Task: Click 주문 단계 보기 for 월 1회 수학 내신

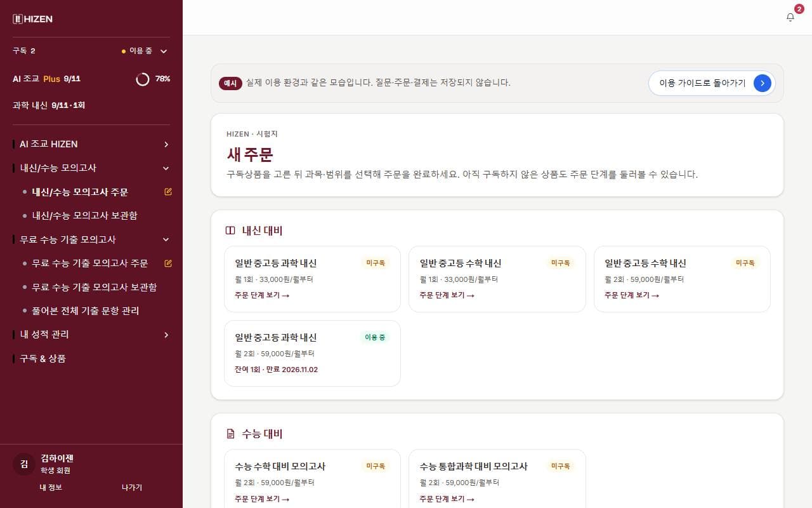Action: click(447, 295)
